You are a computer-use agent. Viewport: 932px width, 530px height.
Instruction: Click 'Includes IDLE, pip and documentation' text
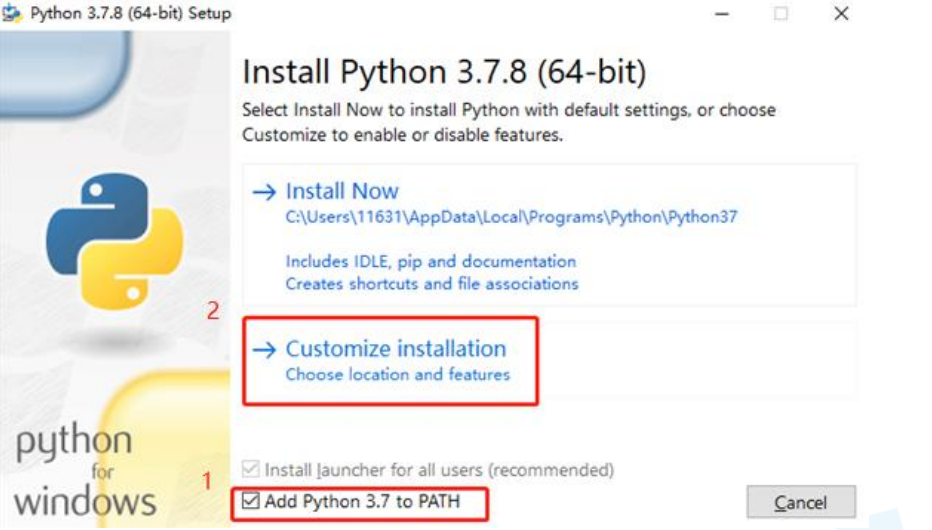430,261
